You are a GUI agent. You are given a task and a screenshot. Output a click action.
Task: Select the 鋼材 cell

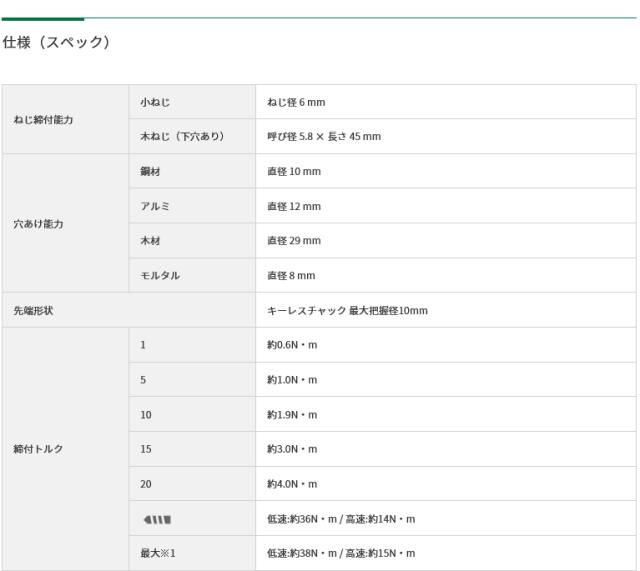click(192, 171)
